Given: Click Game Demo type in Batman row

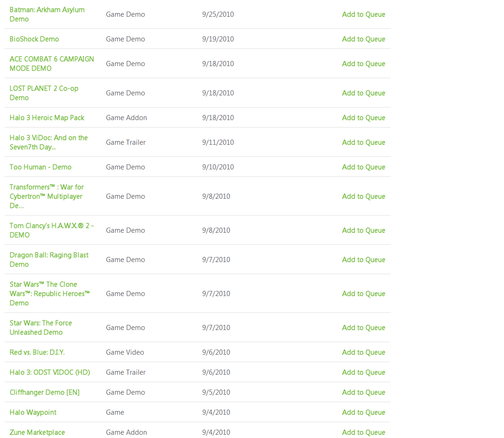Looking at the screenshot, I should click(x=126, y=14).
